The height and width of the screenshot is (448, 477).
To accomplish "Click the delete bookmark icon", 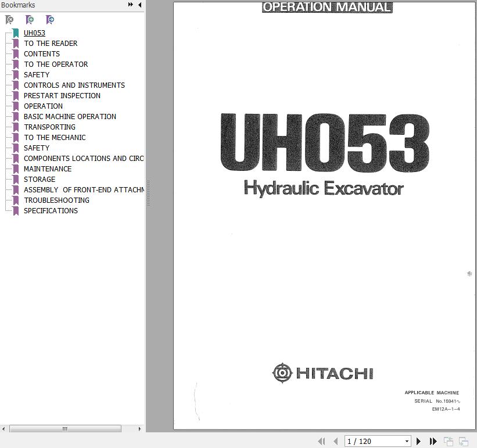I will [x=9, y=20].
